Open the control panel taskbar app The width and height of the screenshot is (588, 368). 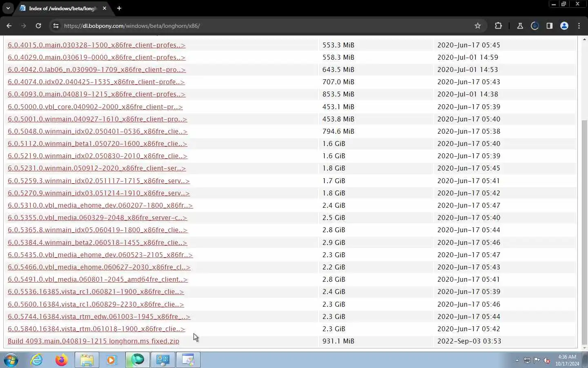tap(163, 360)
